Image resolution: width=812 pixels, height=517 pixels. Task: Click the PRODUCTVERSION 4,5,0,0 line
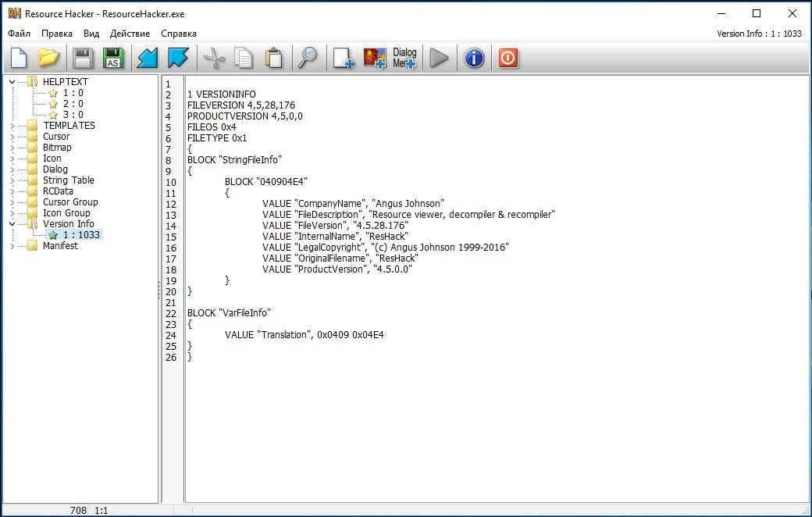coord(245,116)
